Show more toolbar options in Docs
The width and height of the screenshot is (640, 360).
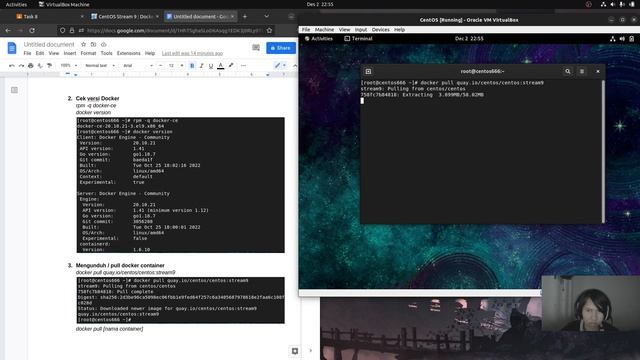pyautogui.click(x=243, y=65)
